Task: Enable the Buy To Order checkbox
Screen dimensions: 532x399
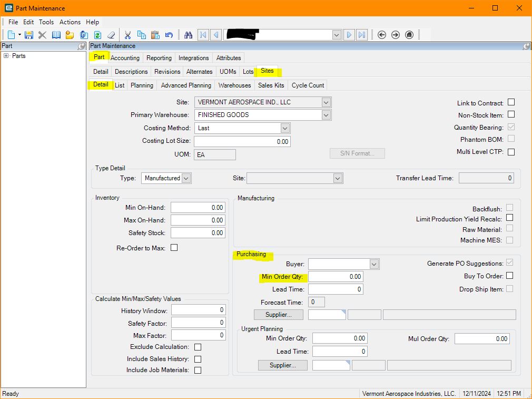Action: [x=509, y=275]
